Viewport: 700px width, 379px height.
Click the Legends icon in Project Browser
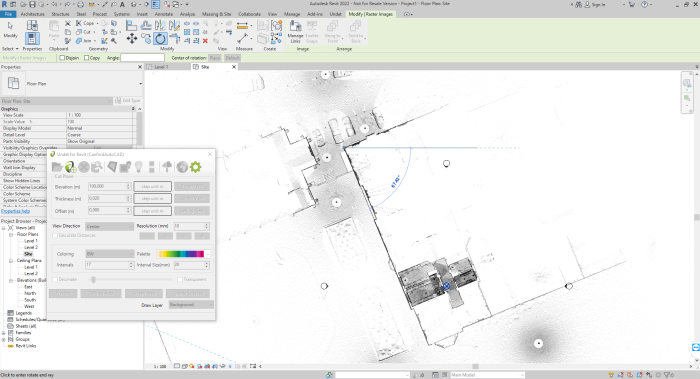tap(11, 313)
